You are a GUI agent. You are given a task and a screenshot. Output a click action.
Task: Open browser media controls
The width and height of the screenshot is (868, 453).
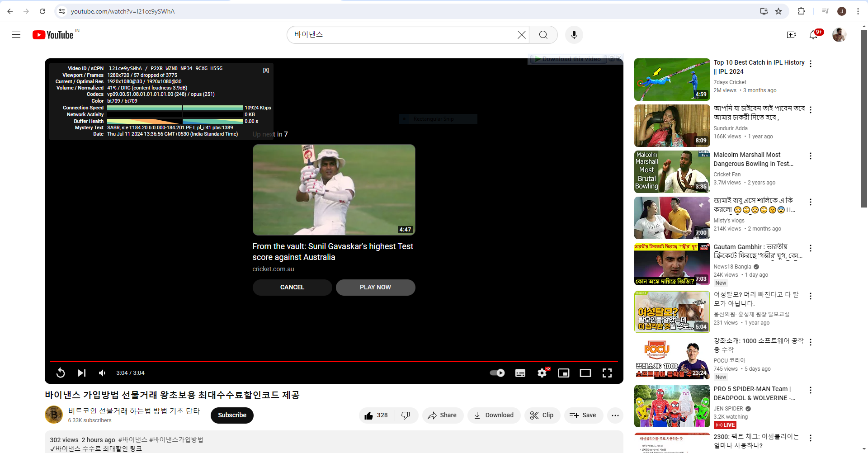826,11
